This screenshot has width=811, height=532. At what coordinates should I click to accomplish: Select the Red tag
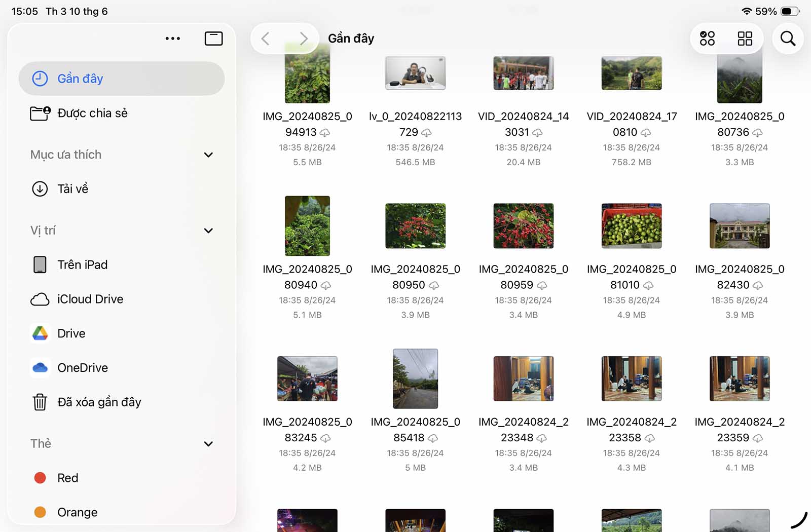(67, 478)
